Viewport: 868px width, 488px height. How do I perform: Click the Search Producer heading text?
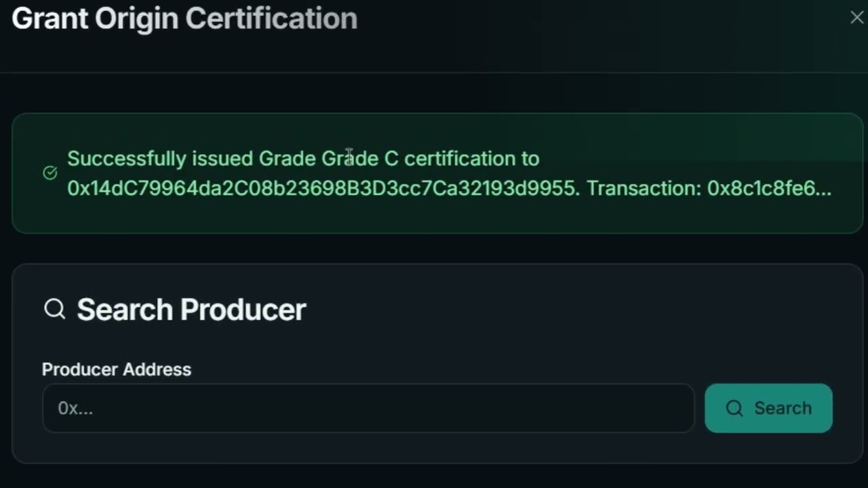click(x=191, y=310)
